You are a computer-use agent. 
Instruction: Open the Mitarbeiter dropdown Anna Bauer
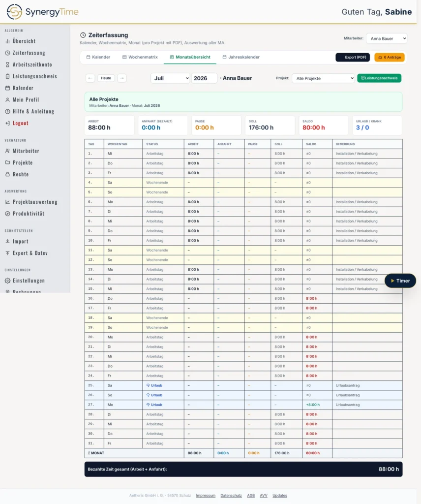coord(387,38)
